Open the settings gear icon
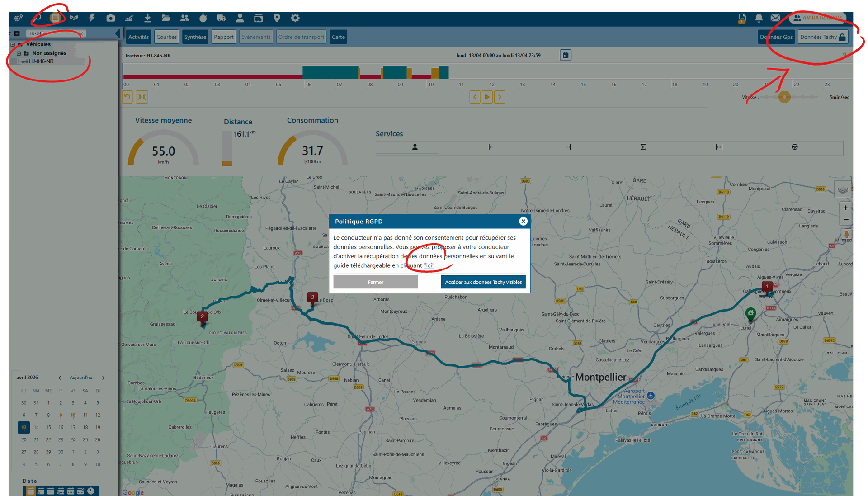 (x=295, y=18)
